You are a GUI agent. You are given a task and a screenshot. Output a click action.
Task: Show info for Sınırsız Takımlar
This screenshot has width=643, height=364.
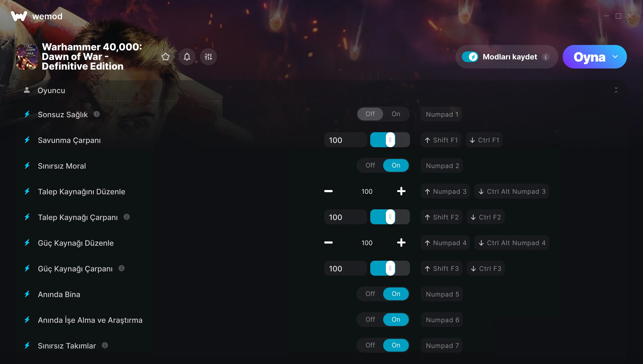(x=105, y=345)
